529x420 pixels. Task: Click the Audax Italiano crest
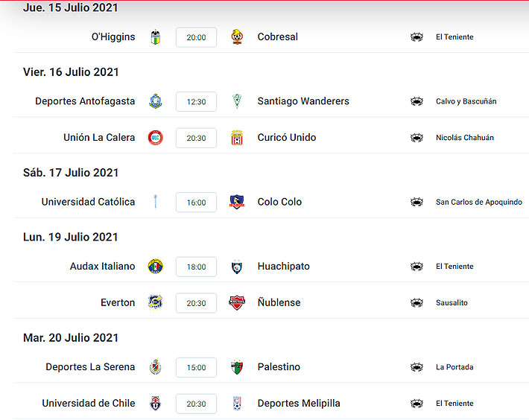click(x=156, y=267)
